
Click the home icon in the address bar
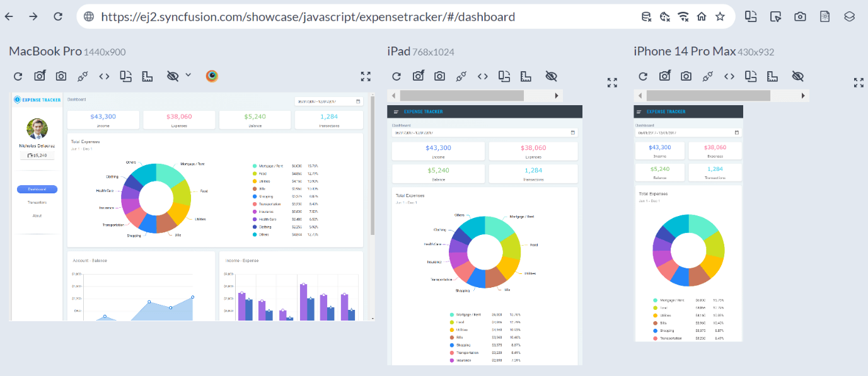tap(701, 17)
